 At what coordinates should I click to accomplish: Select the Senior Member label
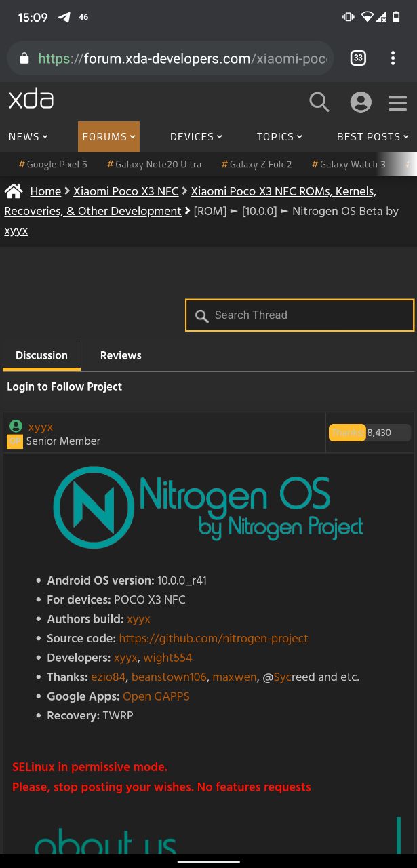[63, 441]
